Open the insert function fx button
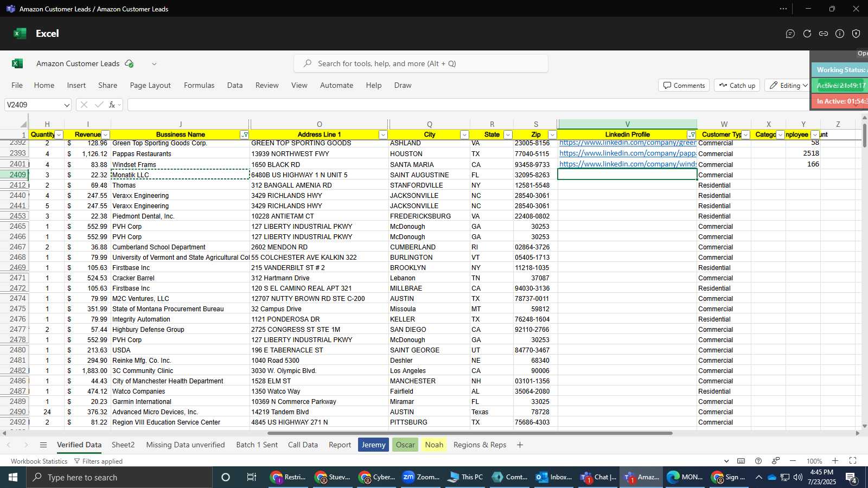The image size is (868, 488). tap(112, 105)
